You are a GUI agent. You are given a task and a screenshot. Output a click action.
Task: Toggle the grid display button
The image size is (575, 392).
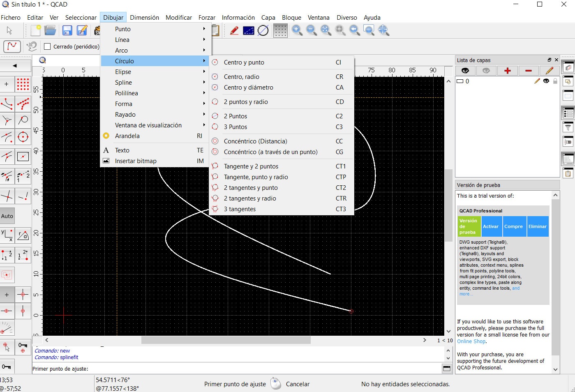click(x=280, y=30)
